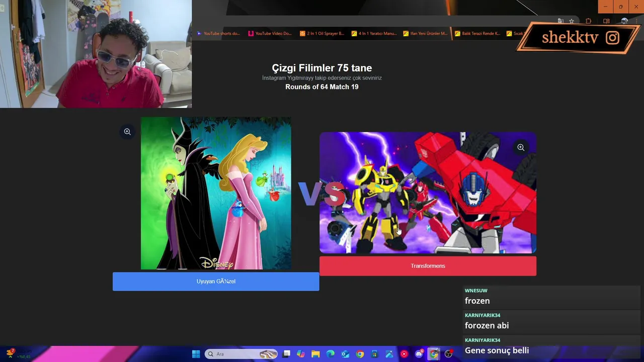Image resolution: width=644 pixels, height=362 pixels.
Task: Pick the Sleeping Beauty Disney poster
Action: tap(216, 194)
